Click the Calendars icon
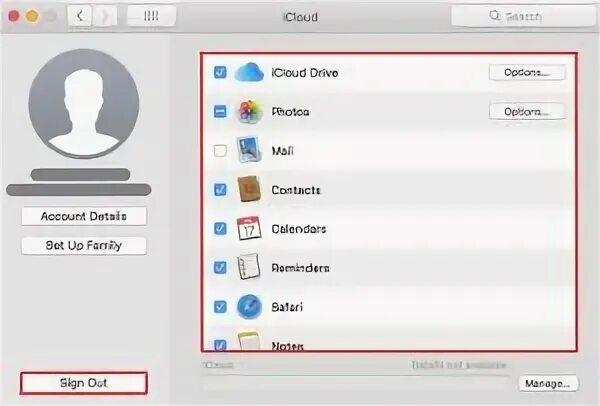600x406 pixels. click(249, 228)
